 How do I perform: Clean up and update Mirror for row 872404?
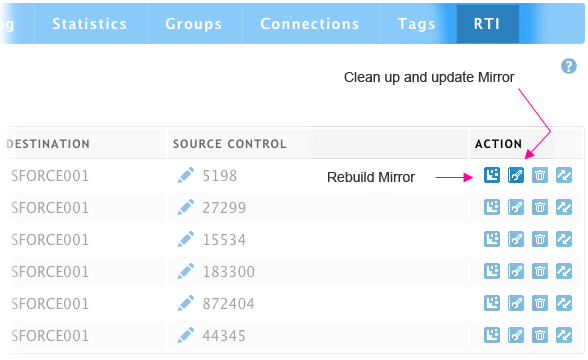pyautogui.click(x=516, y=303)
